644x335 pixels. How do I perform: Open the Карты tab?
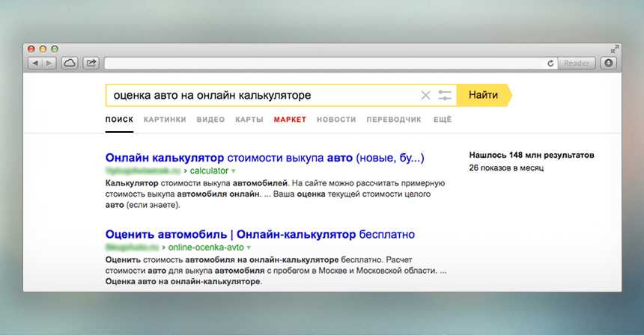[249, 120]
